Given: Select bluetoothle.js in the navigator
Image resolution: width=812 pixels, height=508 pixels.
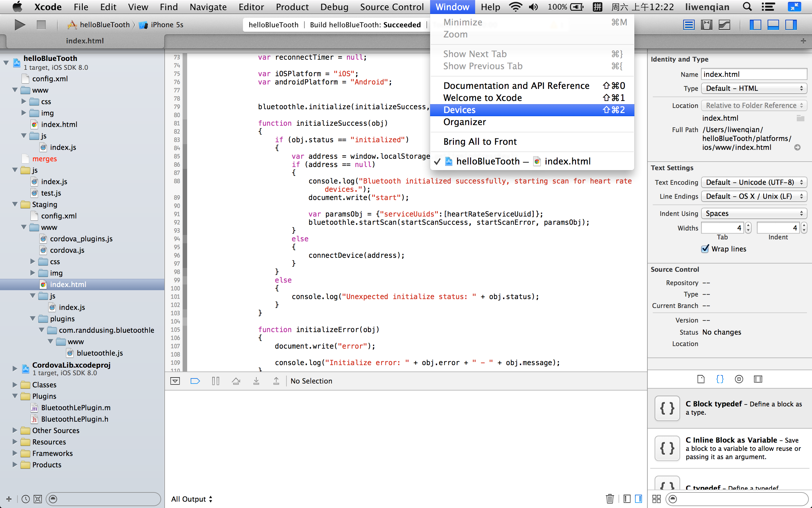Looking at the screenshot, I should click(100, 353).
